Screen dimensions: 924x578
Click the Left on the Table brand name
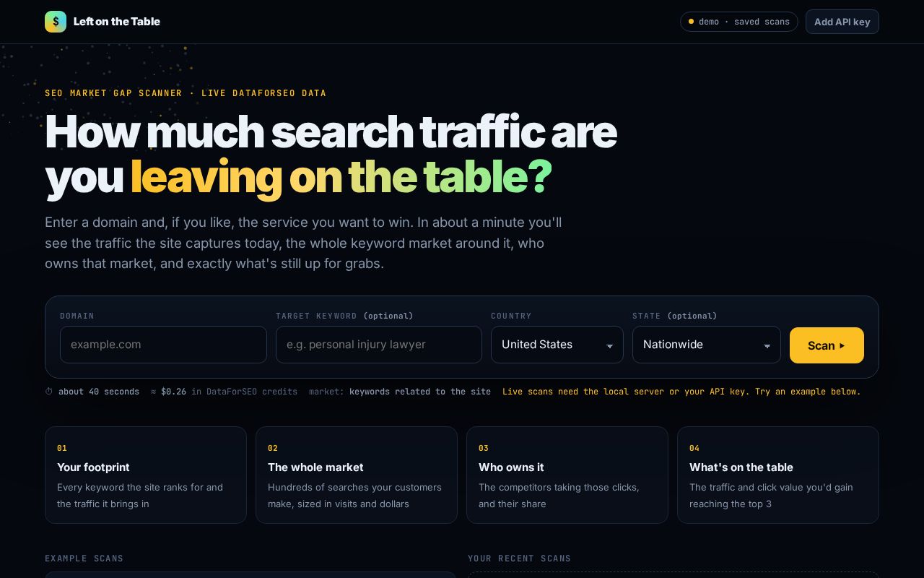click(117, 22)
